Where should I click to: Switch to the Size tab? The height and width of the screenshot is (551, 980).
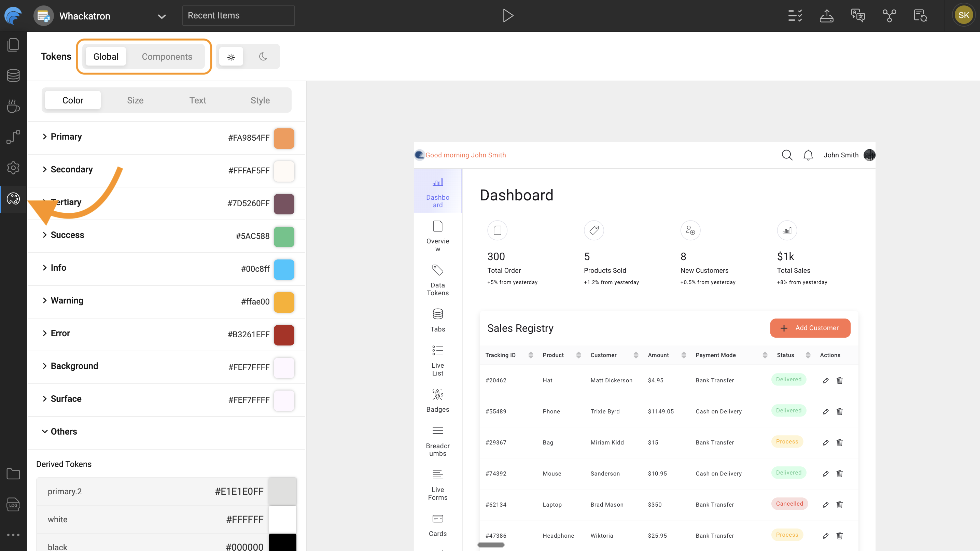pyautogui.click(x=135, y=100)
